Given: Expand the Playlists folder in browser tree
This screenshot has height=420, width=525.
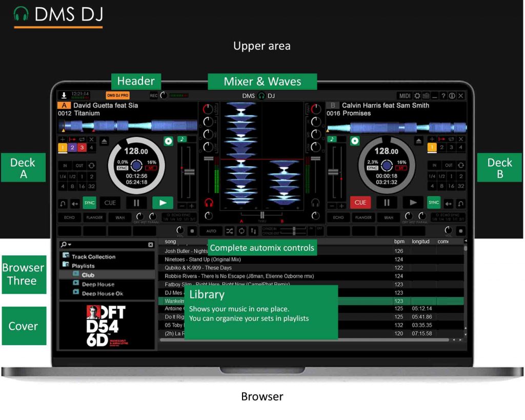Looking at the screenshot, I should [x=66, y=266].
